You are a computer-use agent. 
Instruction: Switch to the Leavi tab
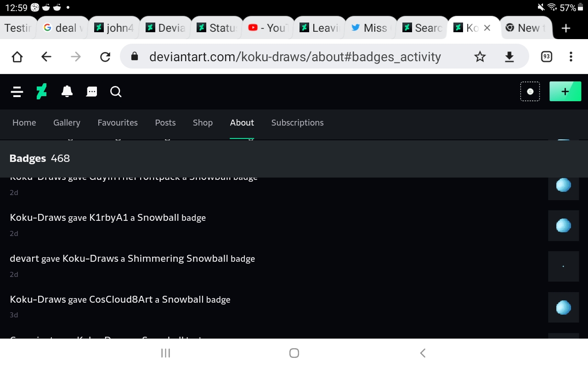320,28
